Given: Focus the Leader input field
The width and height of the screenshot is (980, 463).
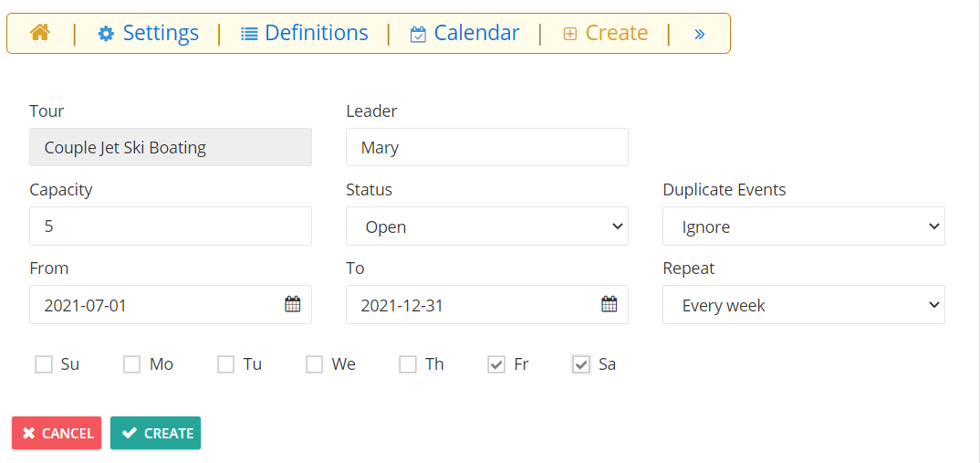Looking at the screenshot, I should pos(487,147).
